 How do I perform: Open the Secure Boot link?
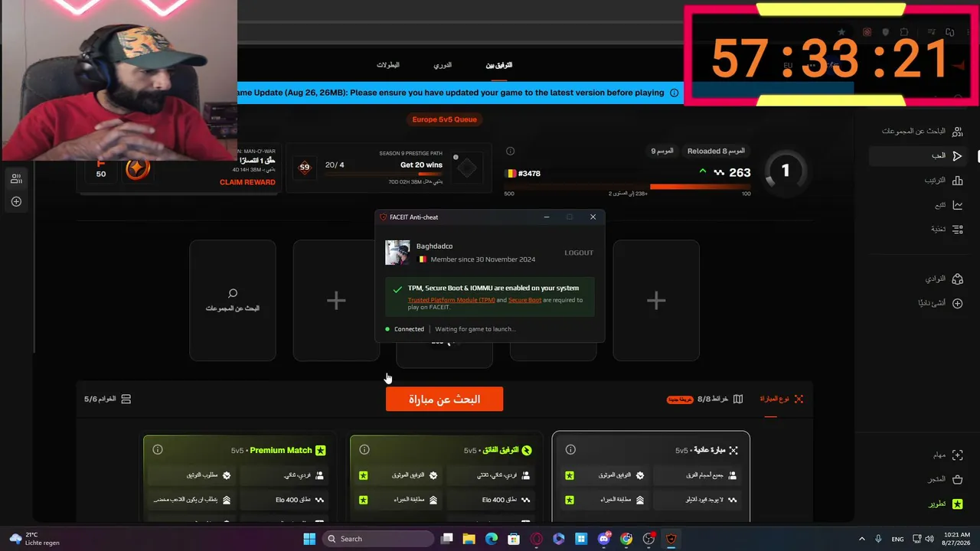click(524, 300)
